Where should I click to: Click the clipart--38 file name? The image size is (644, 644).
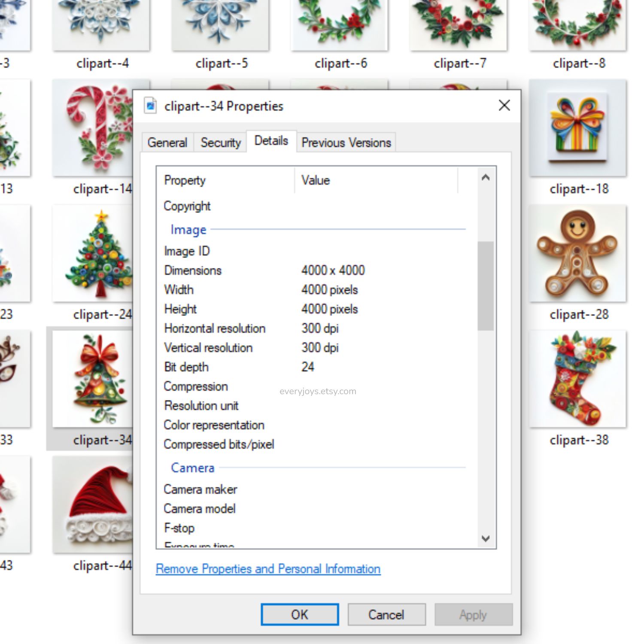coord(579,440)
